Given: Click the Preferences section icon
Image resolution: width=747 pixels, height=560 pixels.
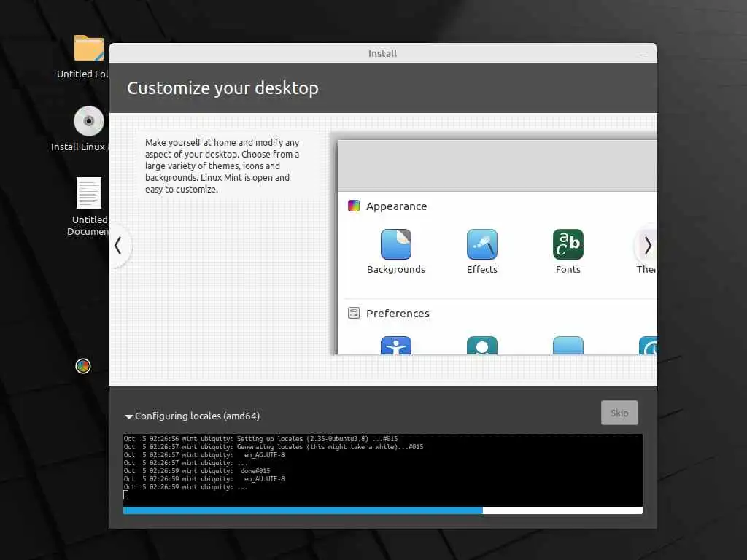Looking at the screenshot, I should point(354,313).
